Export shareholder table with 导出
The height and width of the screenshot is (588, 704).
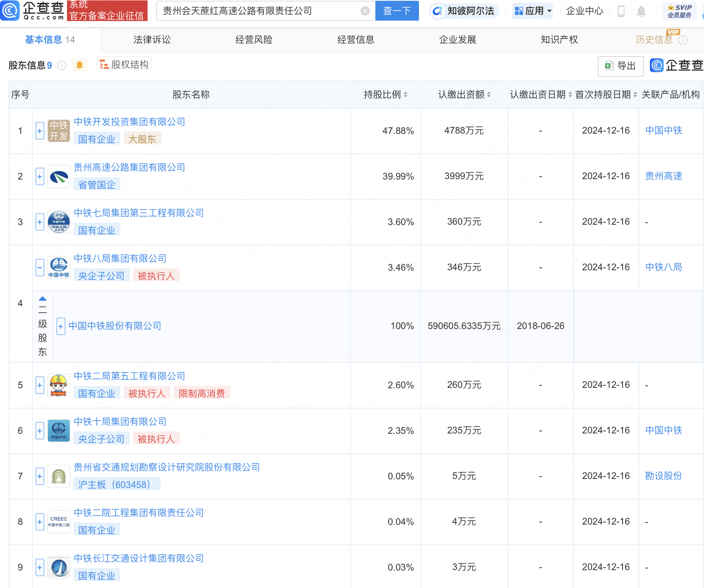pos(620,66)
